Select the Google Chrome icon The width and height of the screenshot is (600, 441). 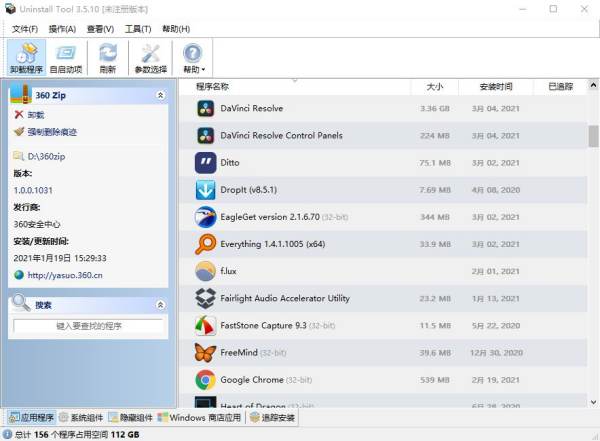coord(205,380)
